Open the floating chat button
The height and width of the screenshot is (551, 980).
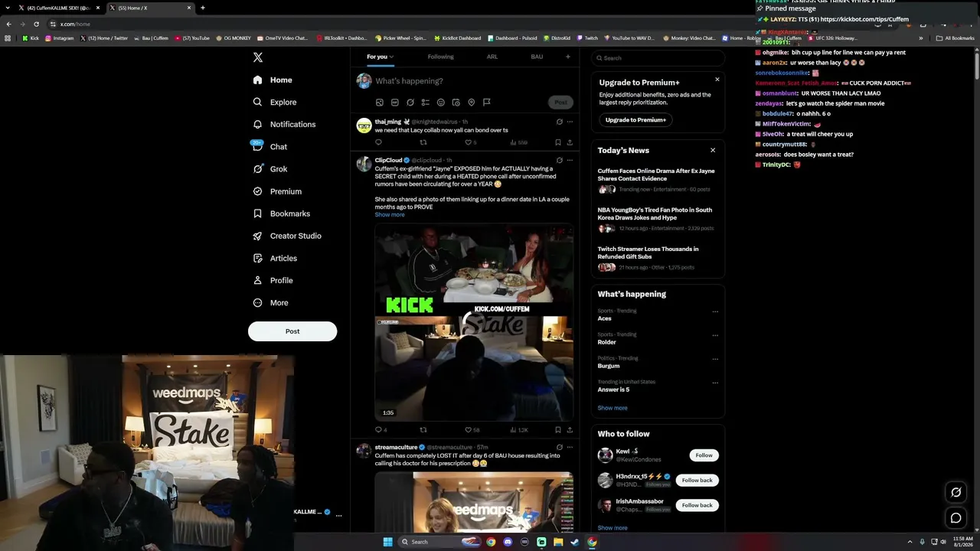955,518
